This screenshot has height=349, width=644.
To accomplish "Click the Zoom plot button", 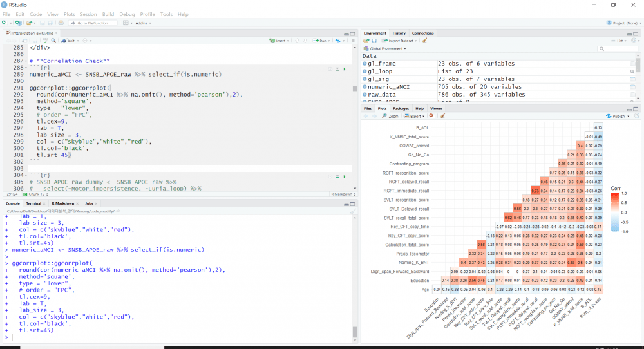I will [391, 117].
